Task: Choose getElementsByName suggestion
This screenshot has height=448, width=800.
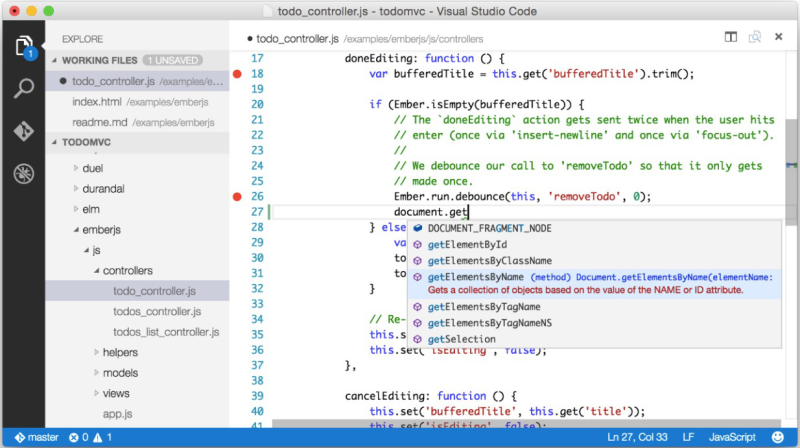Action: 594,284
